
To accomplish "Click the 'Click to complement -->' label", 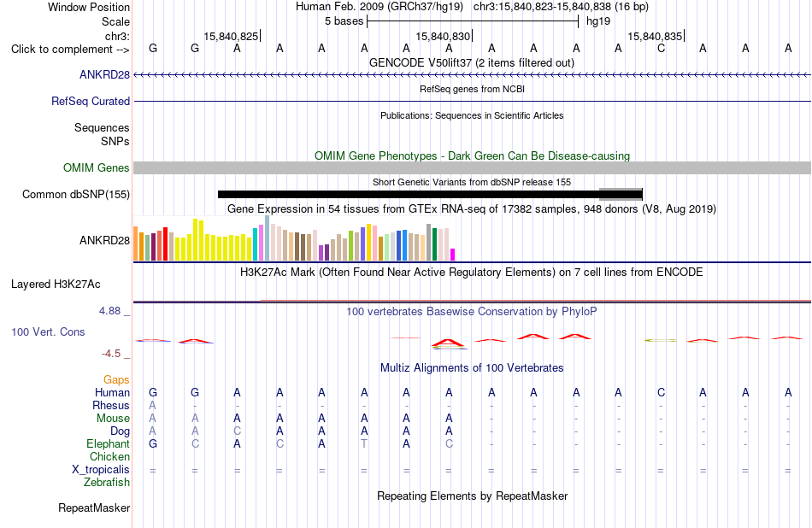I will tap(70, 50).
